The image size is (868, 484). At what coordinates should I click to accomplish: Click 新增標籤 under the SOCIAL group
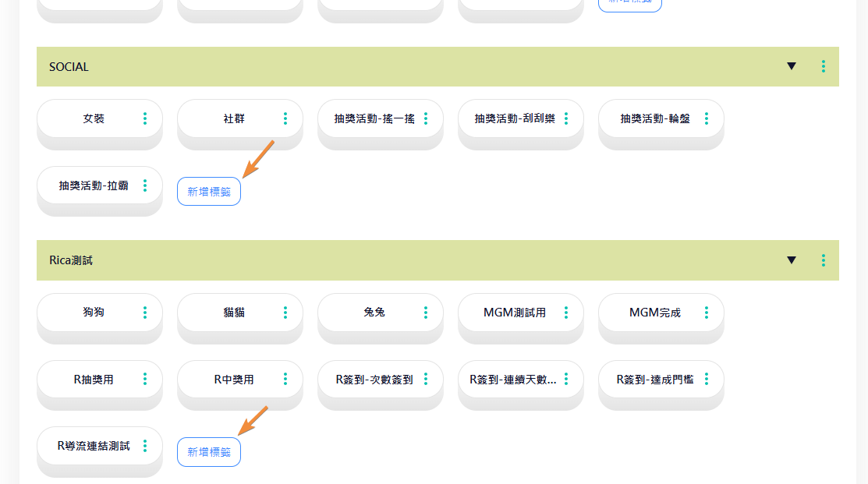pyautogui.click(x=209, y=192)
